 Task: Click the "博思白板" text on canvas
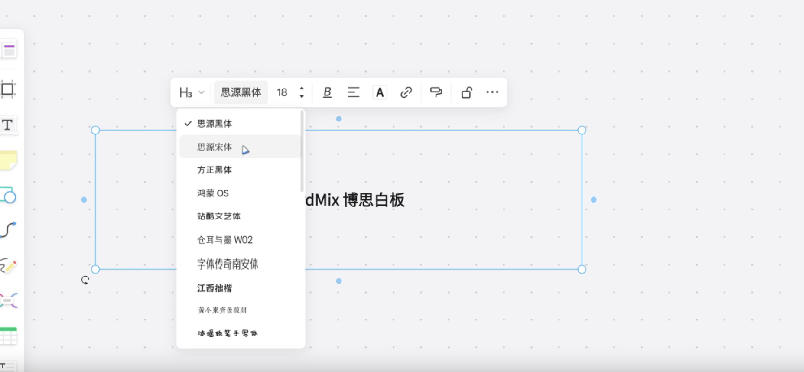coord(374,200)
